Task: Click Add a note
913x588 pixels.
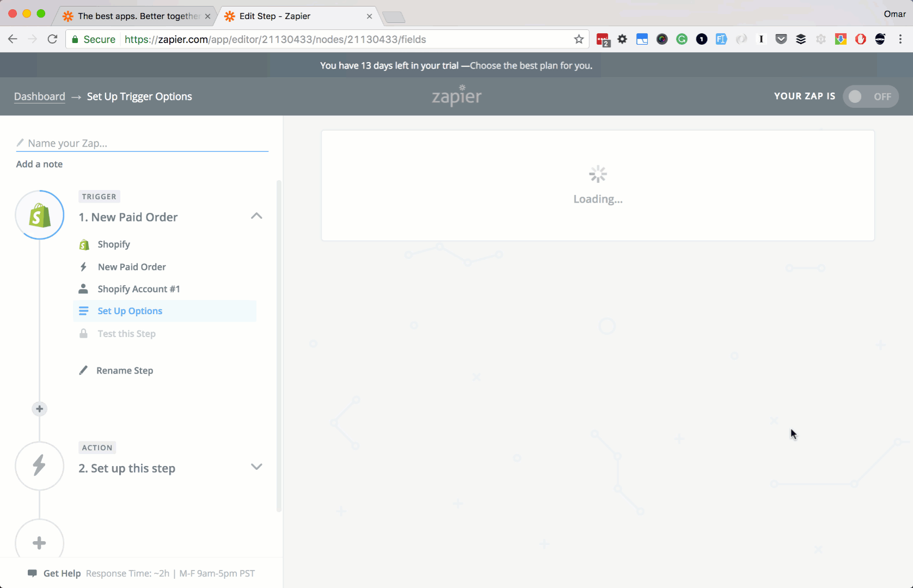Action: click(x=39, y=164)
